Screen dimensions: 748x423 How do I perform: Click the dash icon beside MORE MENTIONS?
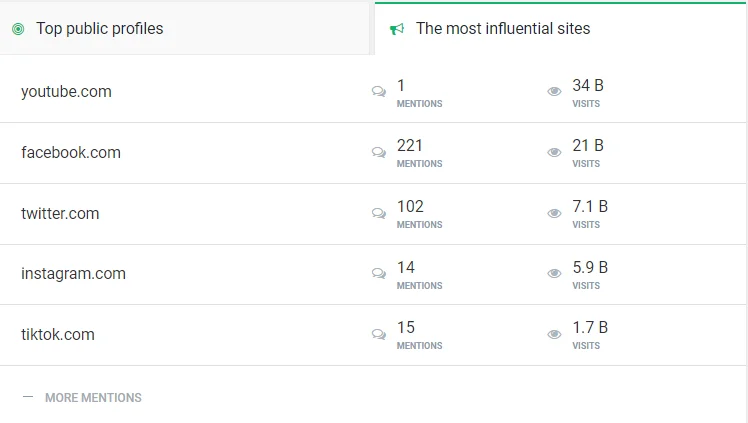(28, 397)
